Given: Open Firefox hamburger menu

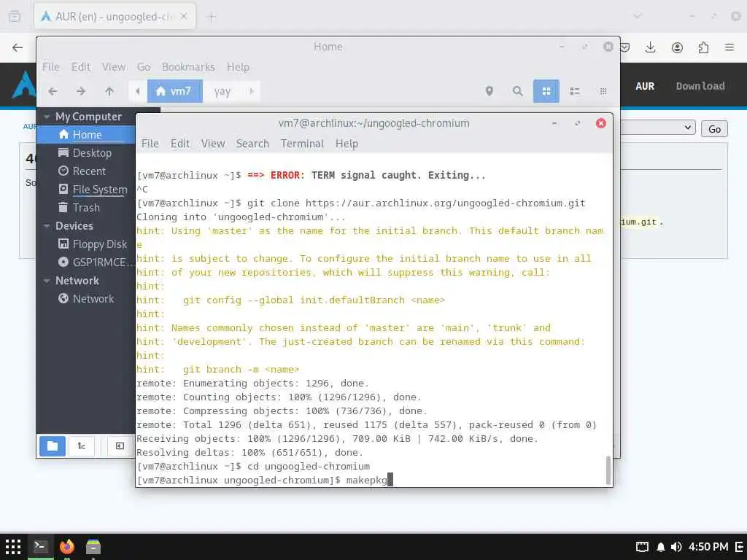Looking at the screenshot, I should coord(729,47).
